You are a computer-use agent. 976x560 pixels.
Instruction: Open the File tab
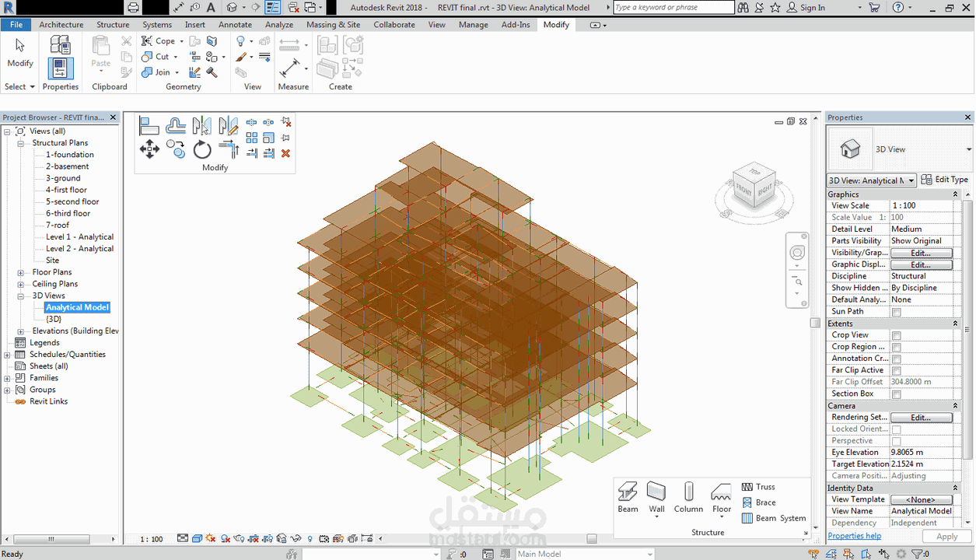[x=16, y=24]
